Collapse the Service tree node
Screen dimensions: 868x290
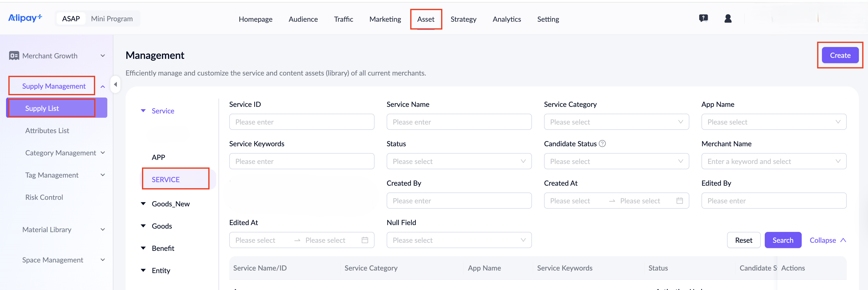point(143,111)
